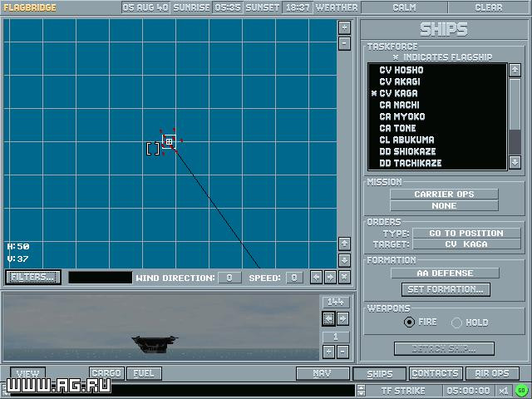Click the sunrise time 05:35
Screen dimensions: 532x399
coord(227,7)
